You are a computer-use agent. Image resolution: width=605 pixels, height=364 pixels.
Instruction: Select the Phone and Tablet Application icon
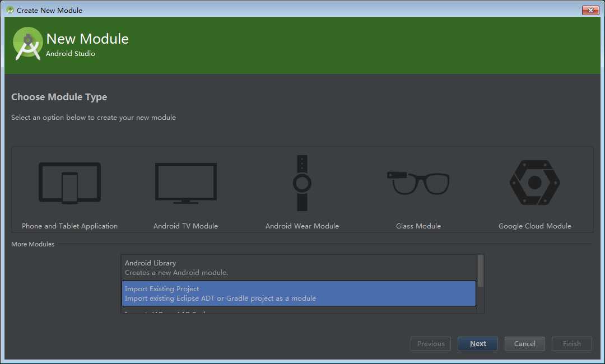click(x=70, y=183)
